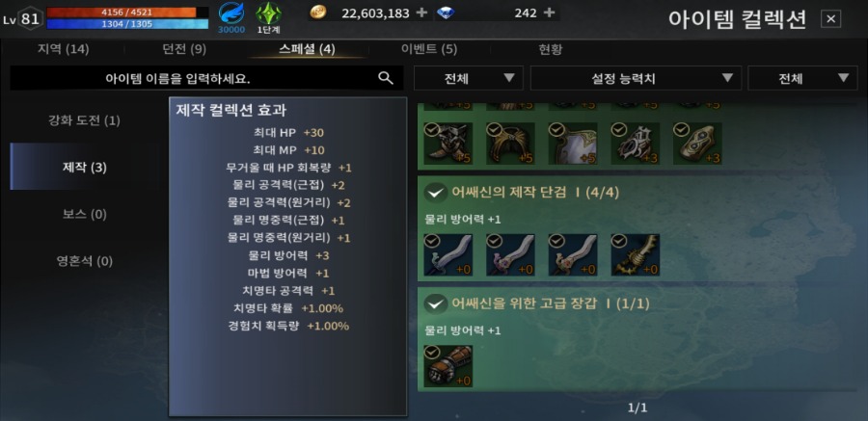Click the magnifier search icon
868x421 pixels.
[x=385, y=78]
